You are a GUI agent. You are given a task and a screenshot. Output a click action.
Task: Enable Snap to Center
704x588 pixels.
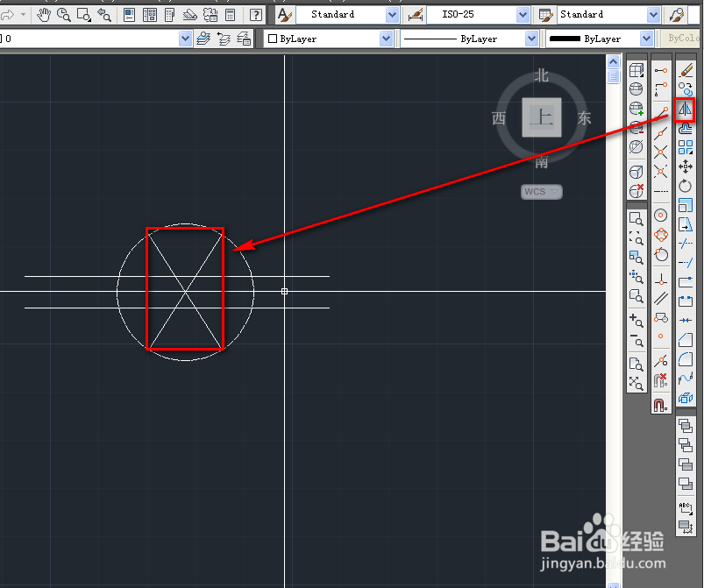click(661, 216)
